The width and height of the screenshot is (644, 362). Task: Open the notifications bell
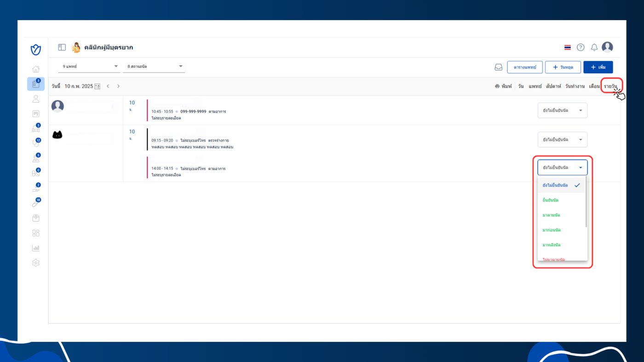pos(594,47)
